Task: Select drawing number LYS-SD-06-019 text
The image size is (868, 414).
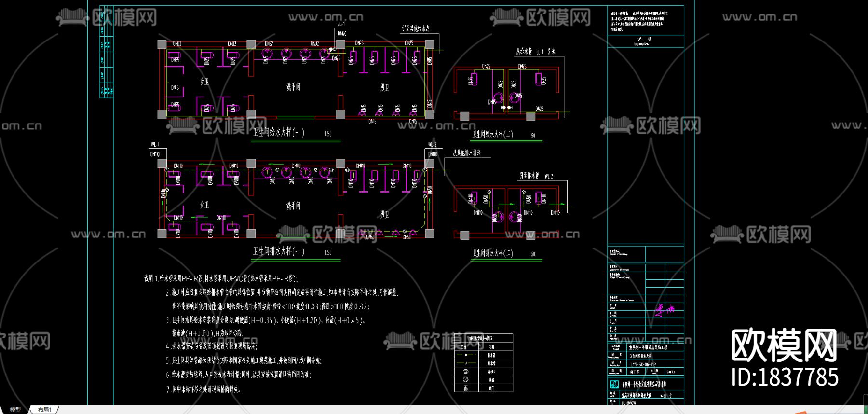Action: tap(643, 364)
